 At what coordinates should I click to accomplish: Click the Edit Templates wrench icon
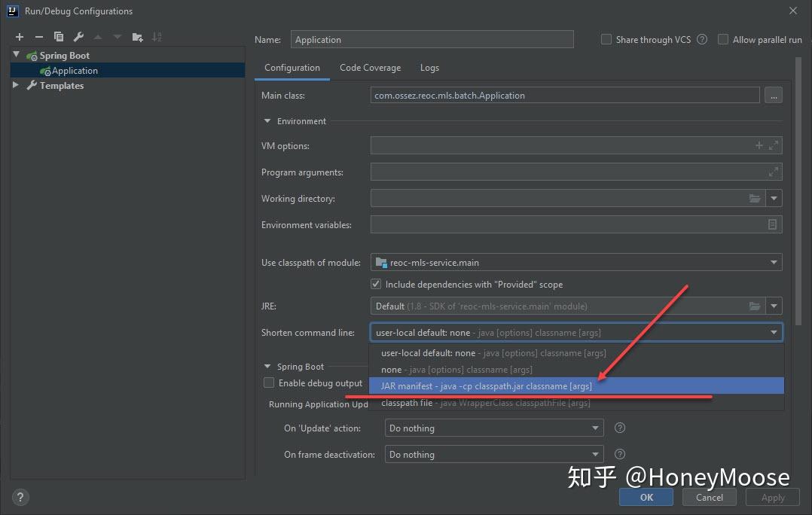click(x=78, y=36)
